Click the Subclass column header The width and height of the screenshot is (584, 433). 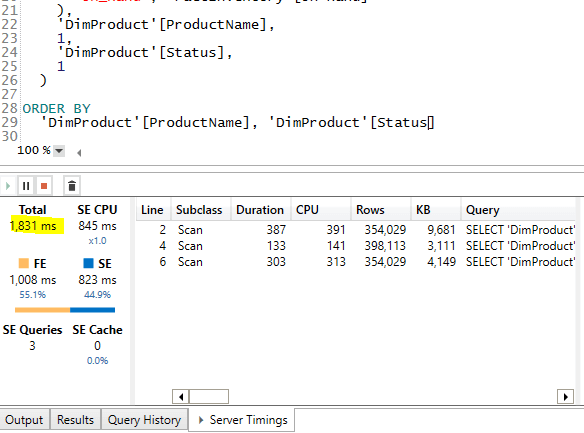[200, 210]
